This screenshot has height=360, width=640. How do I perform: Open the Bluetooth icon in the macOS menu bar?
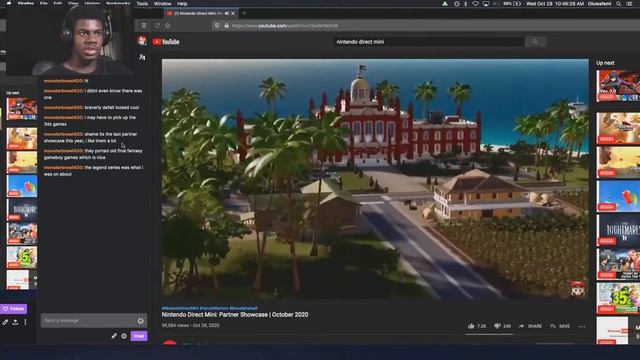pyautogui.click(x=466, y=4)
